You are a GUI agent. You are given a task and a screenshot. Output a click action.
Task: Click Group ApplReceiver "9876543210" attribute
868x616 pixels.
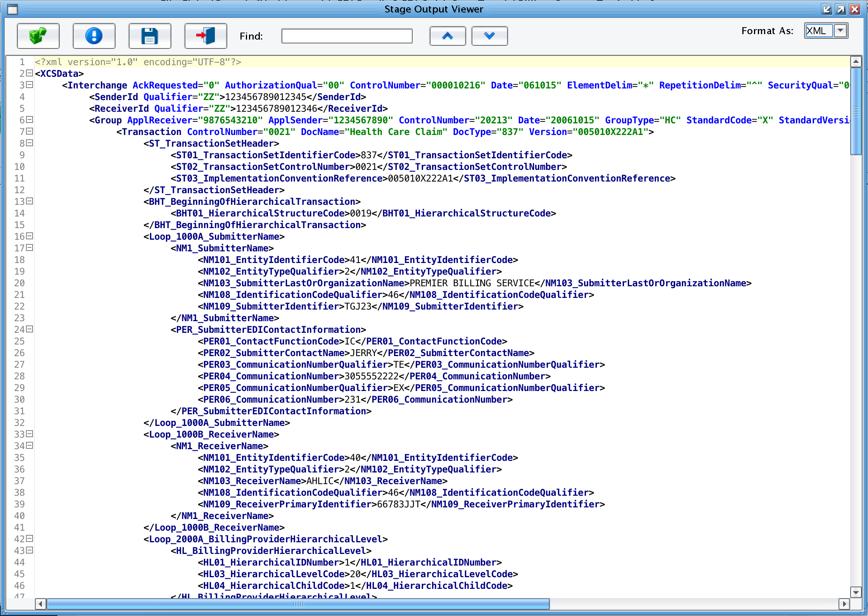point(195,120)
